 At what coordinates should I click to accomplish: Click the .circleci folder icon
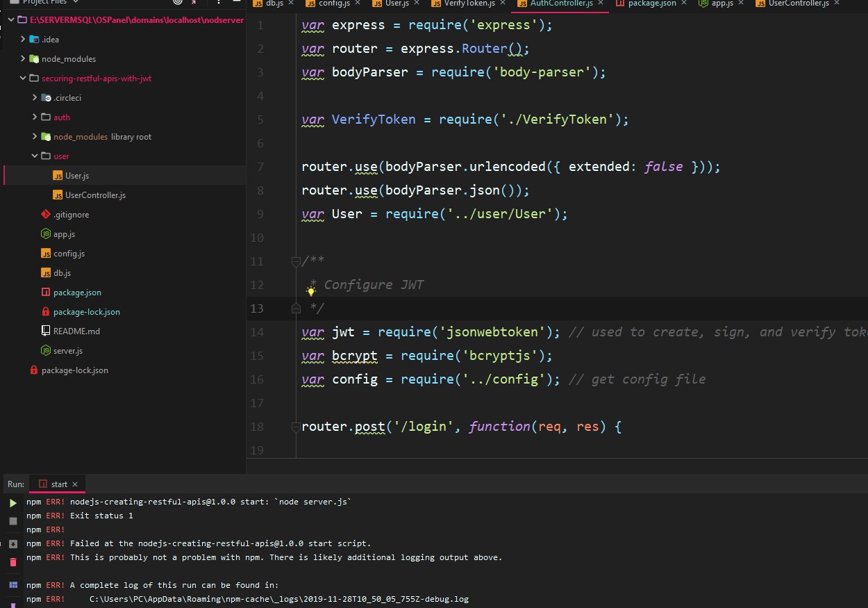(x=46, y=97)
